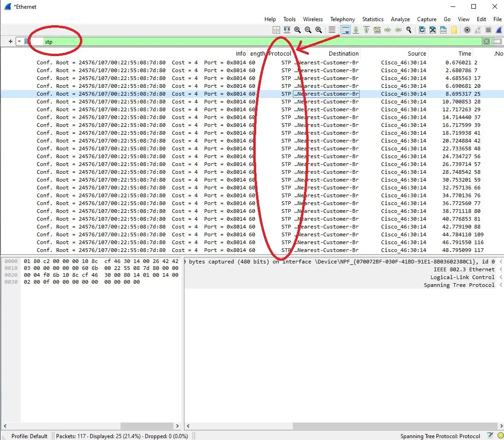Expand Logical-Link Control details
The height and width of the screenshot is (440, 504).
[x=500, y=277]
